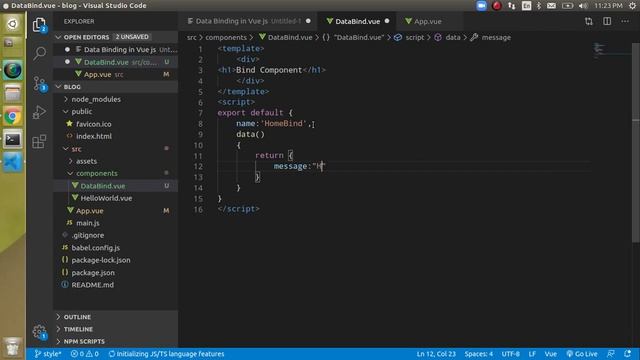Click line number 16 in gutter
This screenshot has width=640, height=360.
198,209
